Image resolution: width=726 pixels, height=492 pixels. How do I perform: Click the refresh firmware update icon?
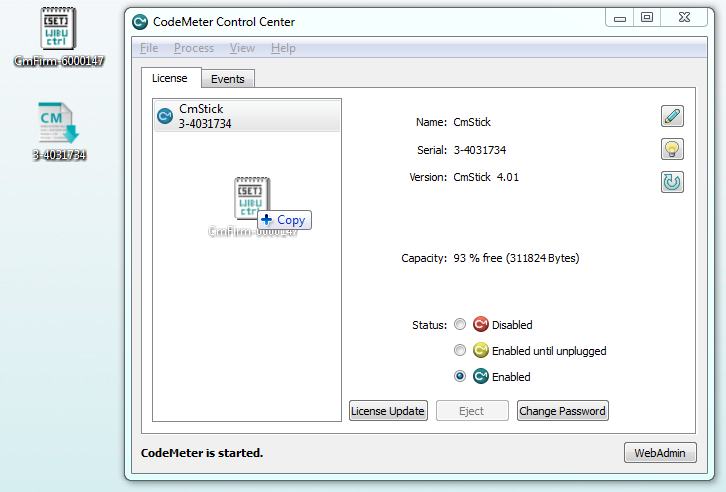[x=672, y=182]
